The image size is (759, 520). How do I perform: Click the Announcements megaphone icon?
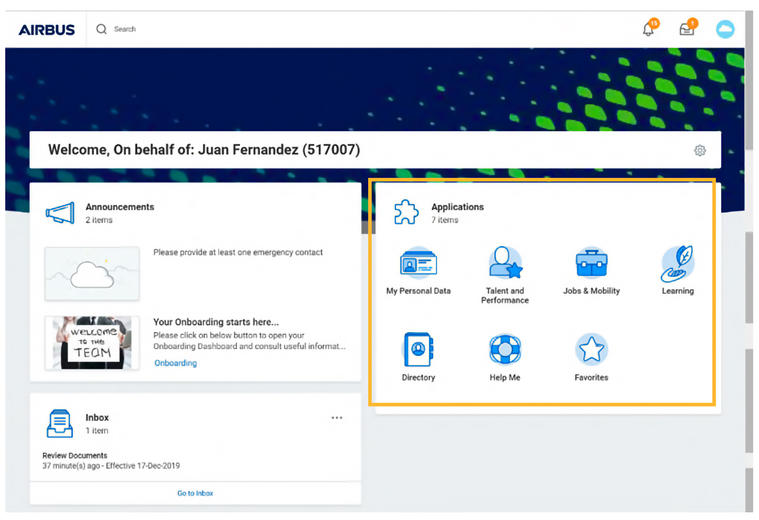[x=60, y=212]
